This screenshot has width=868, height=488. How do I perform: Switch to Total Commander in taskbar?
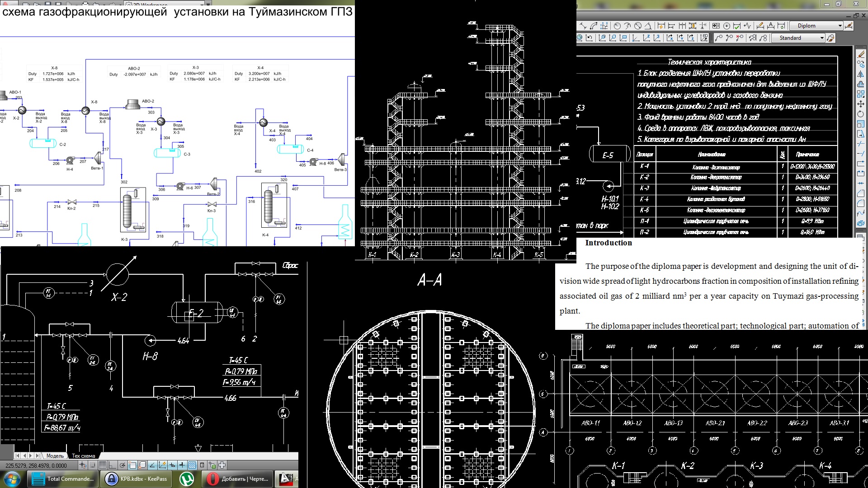(x=63, y=479)
